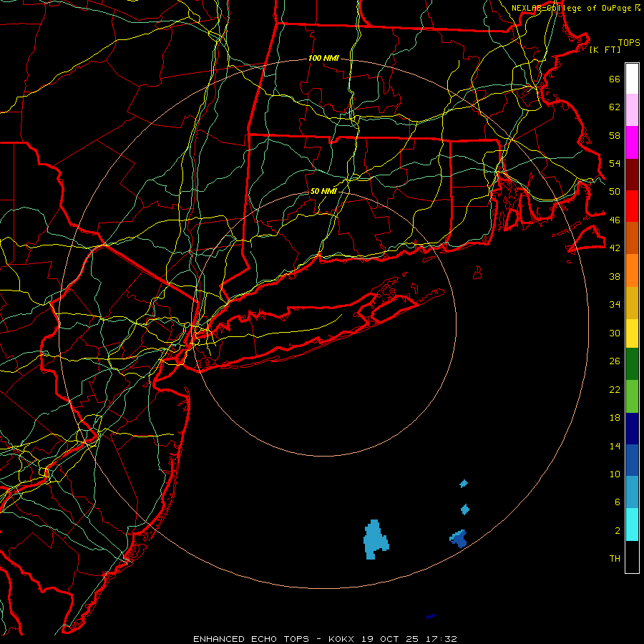Click the 10 legend value
Image resolution: width=644 pixels, height=644 pixels.
coord(615,474)
